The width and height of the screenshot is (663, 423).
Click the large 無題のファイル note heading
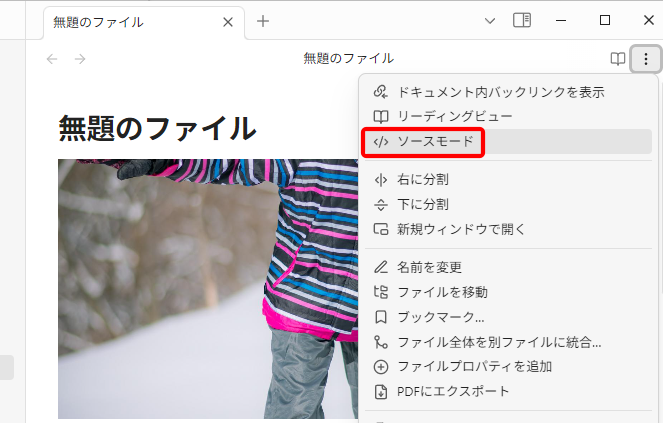pos(157,128)
